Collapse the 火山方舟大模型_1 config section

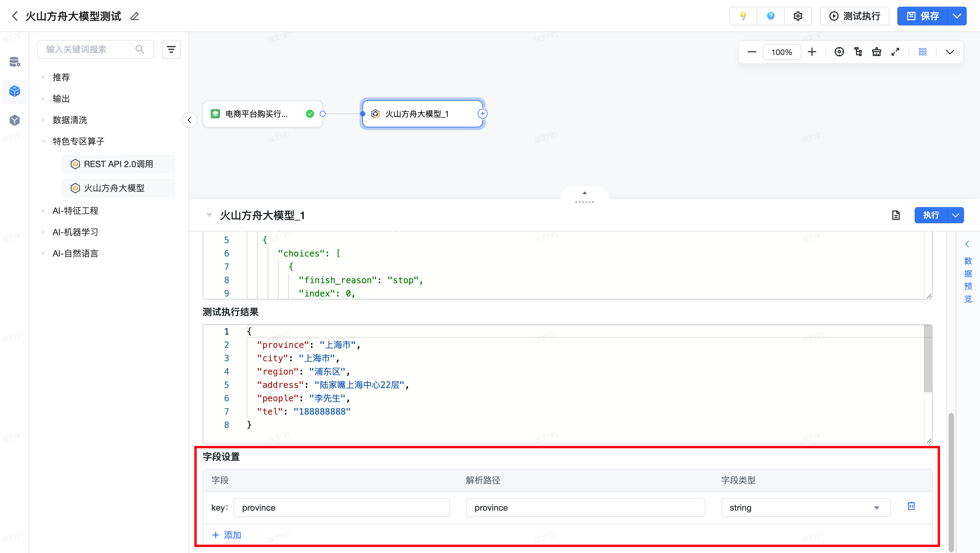click(x=209, y=215)
